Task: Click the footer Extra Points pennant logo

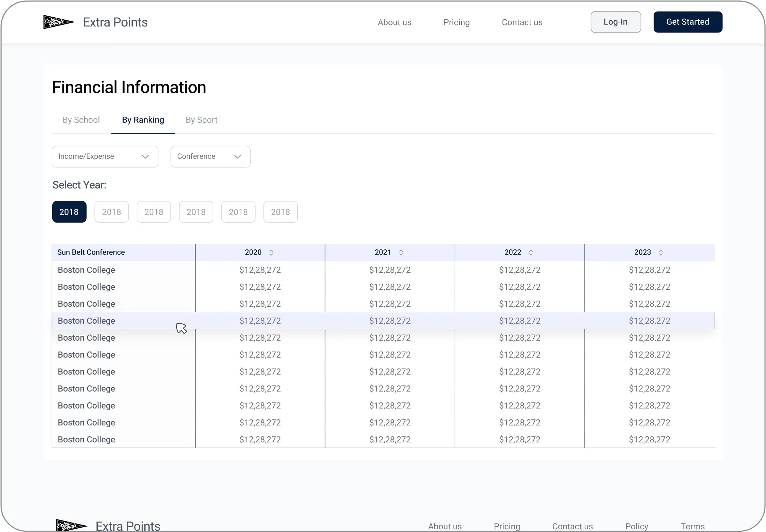Action: point(72,526)
